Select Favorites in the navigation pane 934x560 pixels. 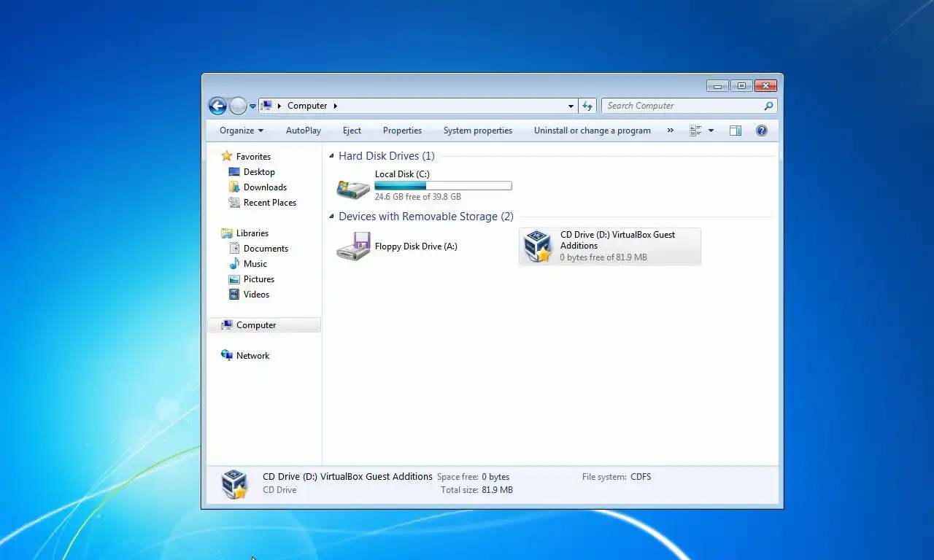pos(253,157)
